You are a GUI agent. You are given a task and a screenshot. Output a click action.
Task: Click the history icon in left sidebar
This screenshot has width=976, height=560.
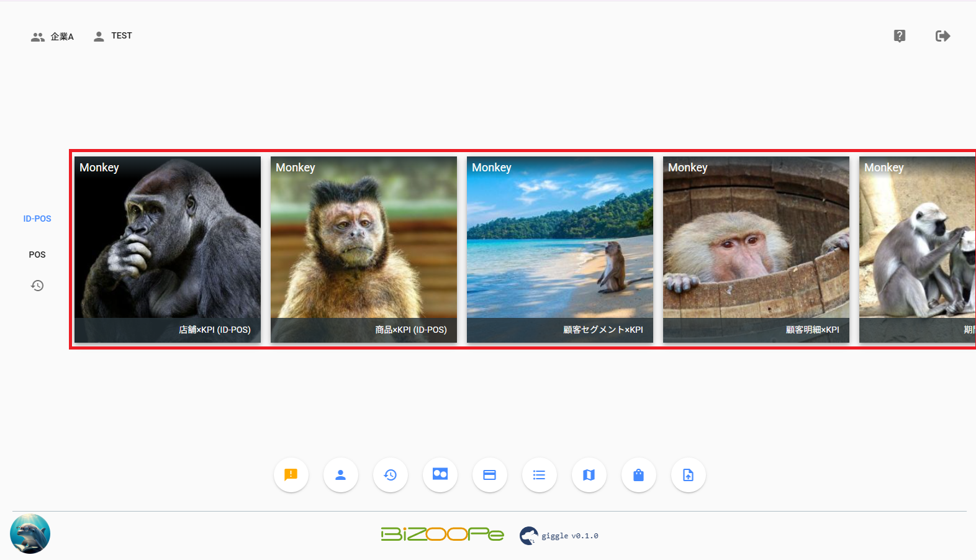37,286
